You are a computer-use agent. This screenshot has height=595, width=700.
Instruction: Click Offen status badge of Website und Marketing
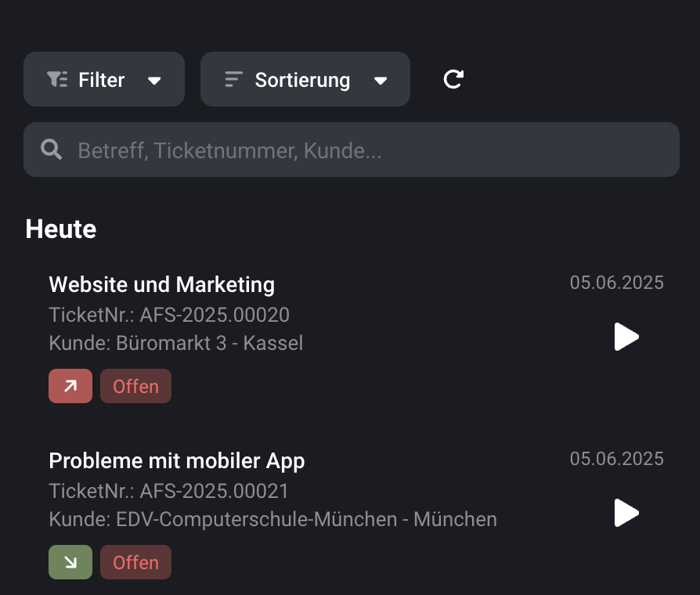135,386
